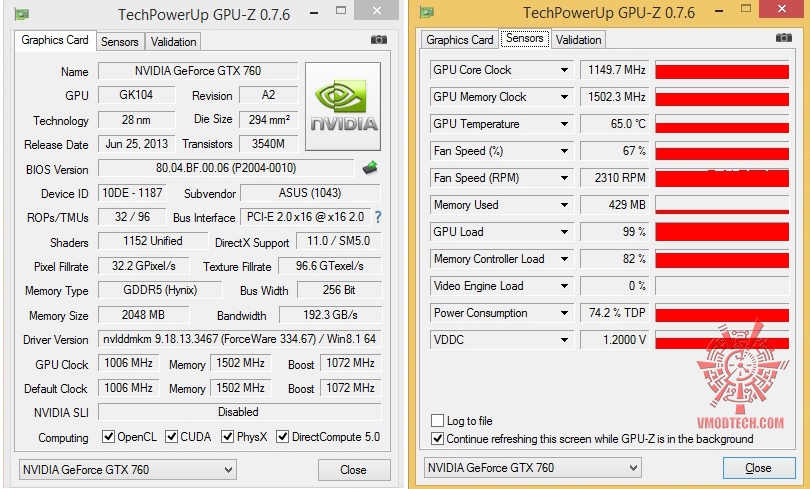810x489 pixels.
Task: Click the BIOS save chip icon
Action: (370, 167)
